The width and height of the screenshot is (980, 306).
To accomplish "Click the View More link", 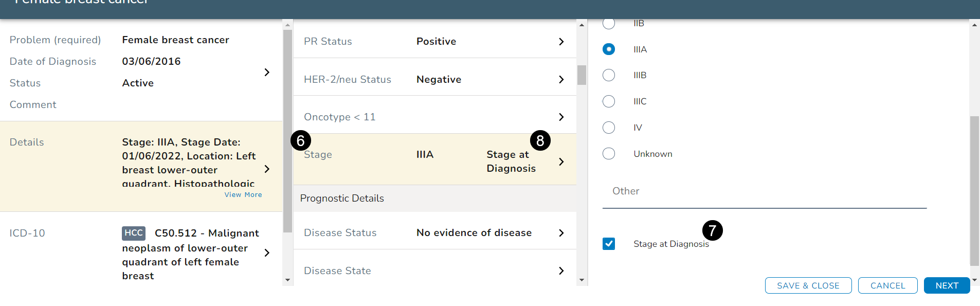I will [x=243, y=195].
